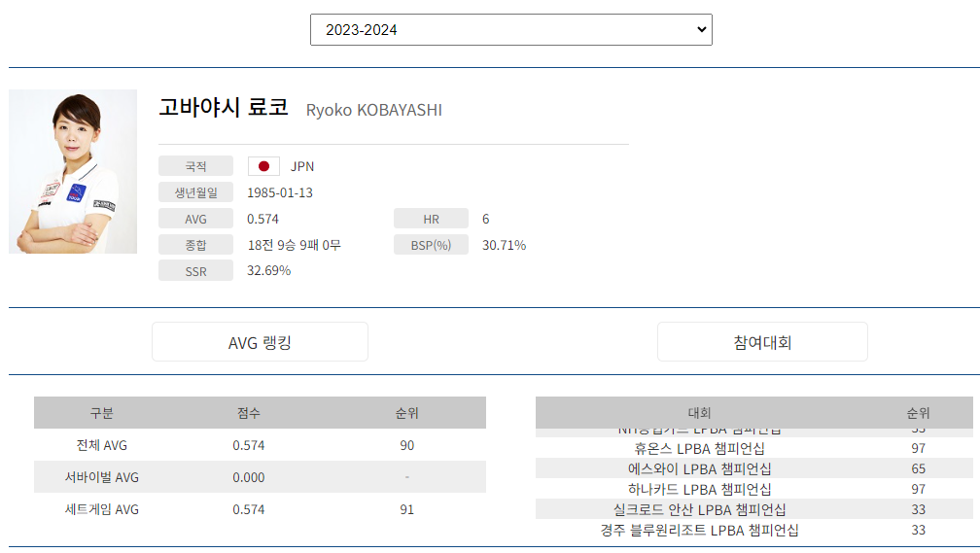The width and height of the screenshot is (980, 553).
Task: Click the 점수 column header
Action: point(248,413)
